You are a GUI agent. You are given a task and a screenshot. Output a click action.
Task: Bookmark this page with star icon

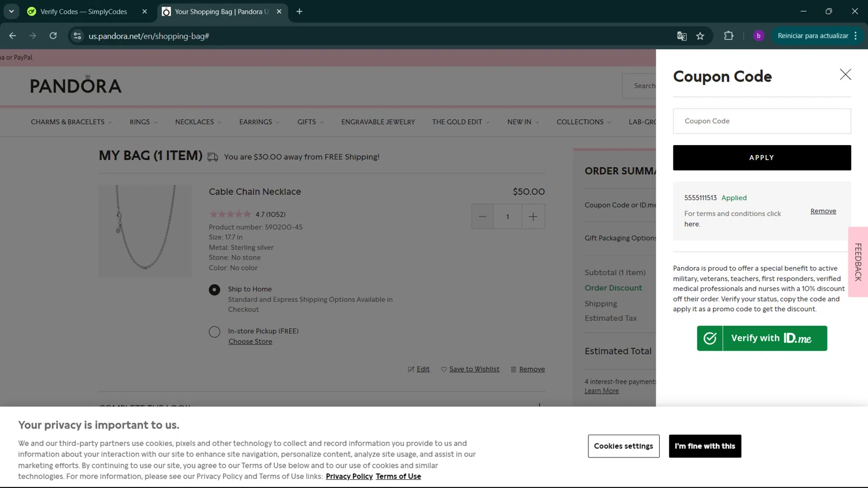click(x=700, y=36)
